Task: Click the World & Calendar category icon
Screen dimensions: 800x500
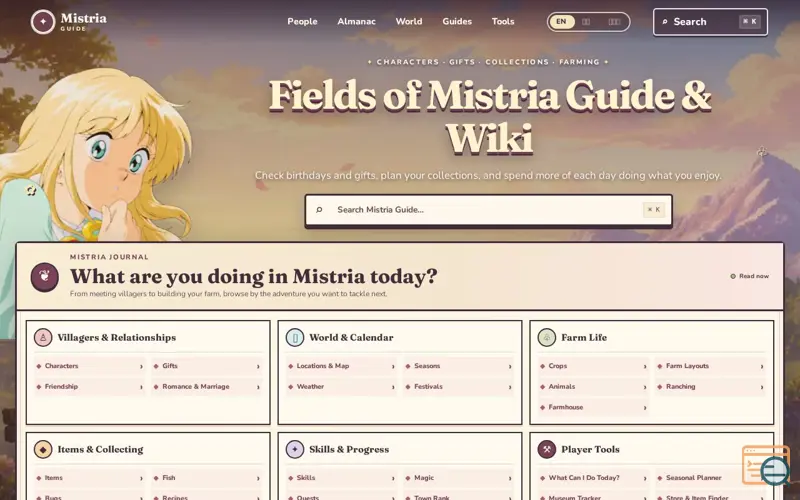Action: [x=295, y=337]
